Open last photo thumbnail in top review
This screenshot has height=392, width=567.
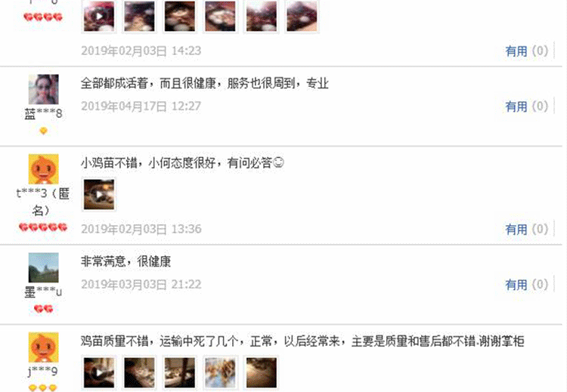[302, 17]
